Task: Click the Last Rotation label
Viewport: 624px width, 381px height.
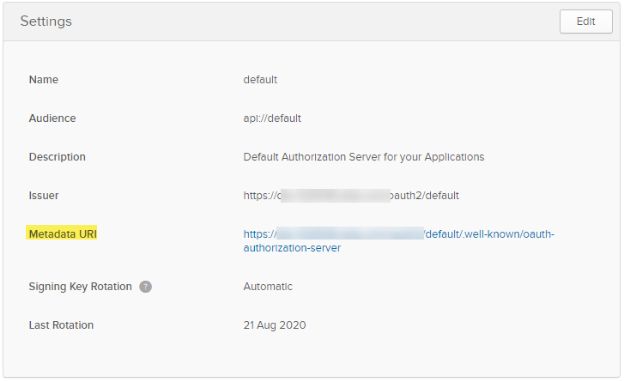Action: click(61, 325)
